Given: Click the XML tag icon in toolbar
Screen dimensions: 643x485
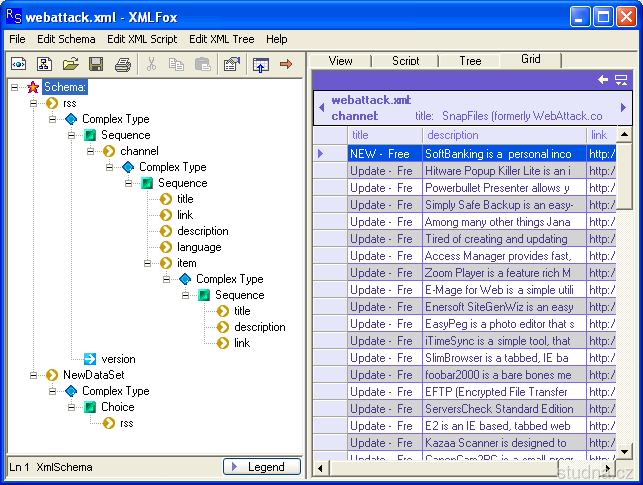Looking at the screenshot, I should coord(18,65).
